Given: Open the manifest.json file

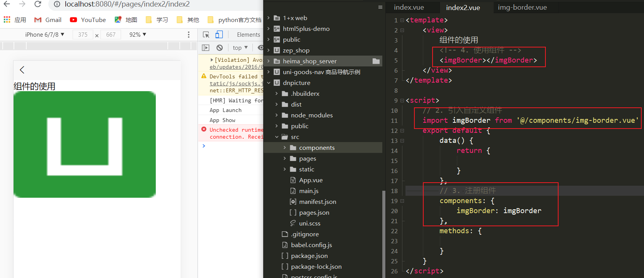Looking at the screenshot, I should 318,202.
